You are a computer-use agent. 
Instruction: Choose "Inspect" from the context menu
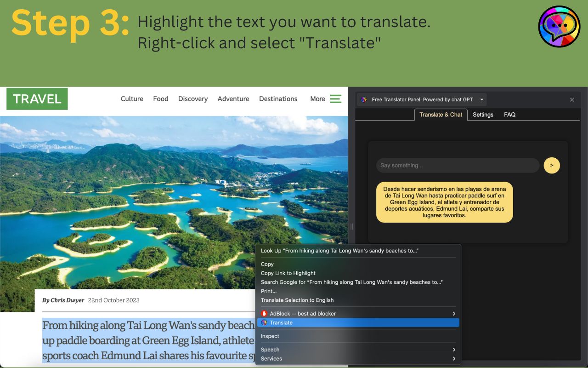pos(270,336)
